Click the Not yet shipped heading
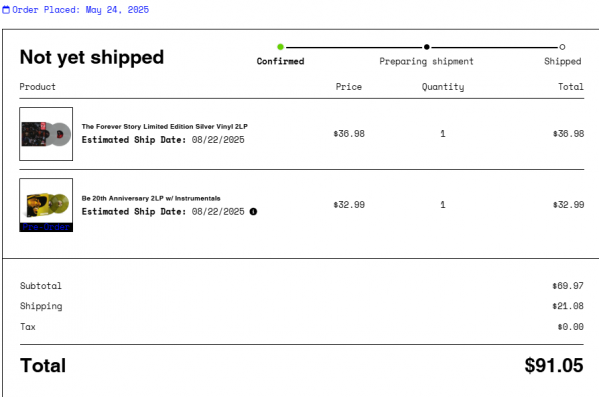Screen dimensions: 599x397 tap(92, 57)
